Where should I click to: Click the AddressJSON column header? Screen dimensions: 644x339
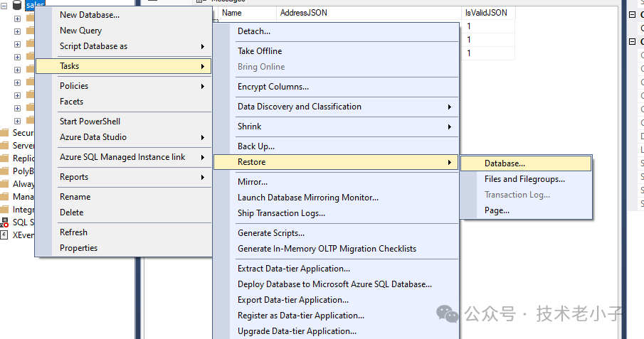pos(304,13)
